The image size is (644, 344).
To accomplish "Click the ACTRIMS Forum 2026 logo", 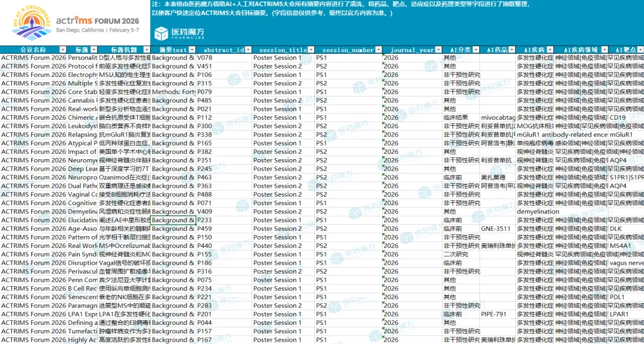I will click(x=76, y=23).
